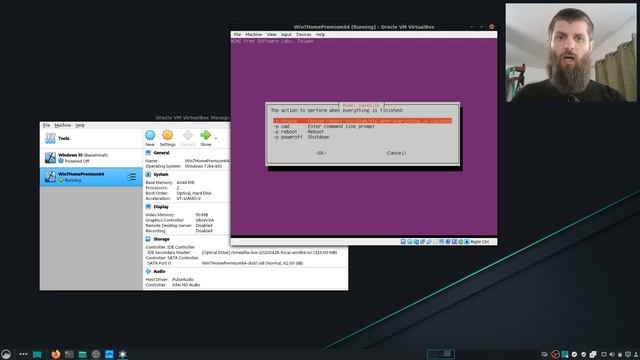Click the green Show arrow icon
Screen dimensions: 640x360
pyautogui.click(x=206, y=136)
